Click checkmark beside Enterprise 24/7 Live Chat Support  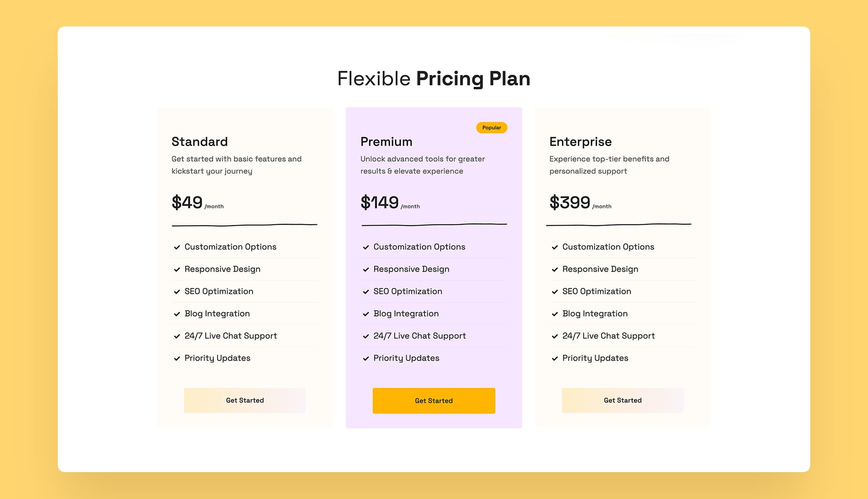pyautogui.click(x=555, y=336)
